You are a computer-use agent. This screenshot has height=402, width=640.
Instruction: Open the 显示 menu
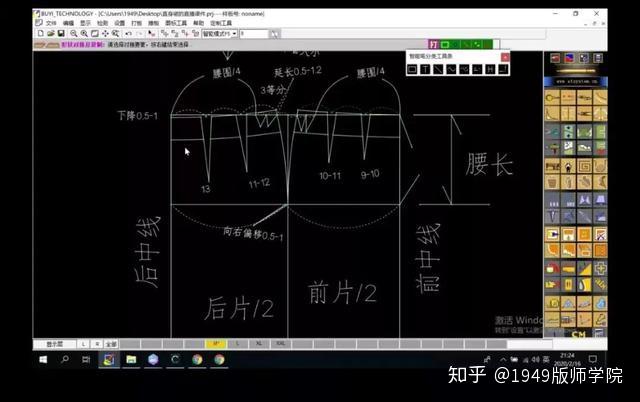[85, 23]
